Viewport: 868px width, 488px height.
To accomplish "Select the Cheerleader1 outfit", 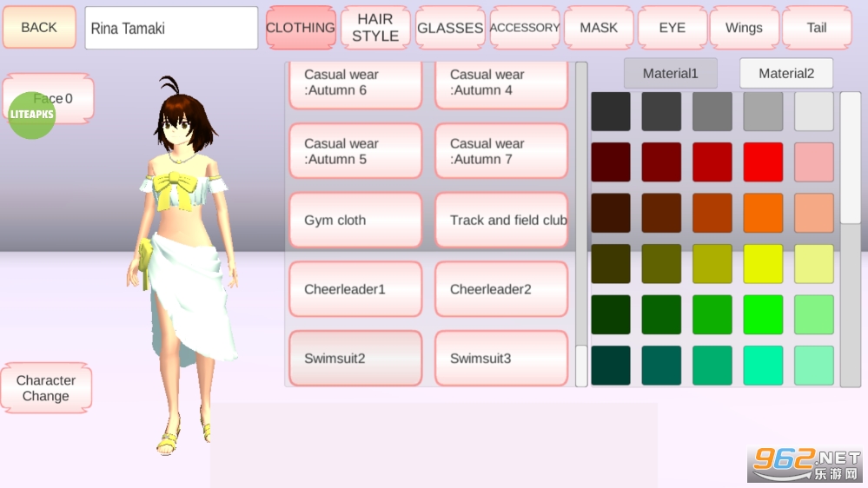I will pyautogui.click(x=355, y=289).
